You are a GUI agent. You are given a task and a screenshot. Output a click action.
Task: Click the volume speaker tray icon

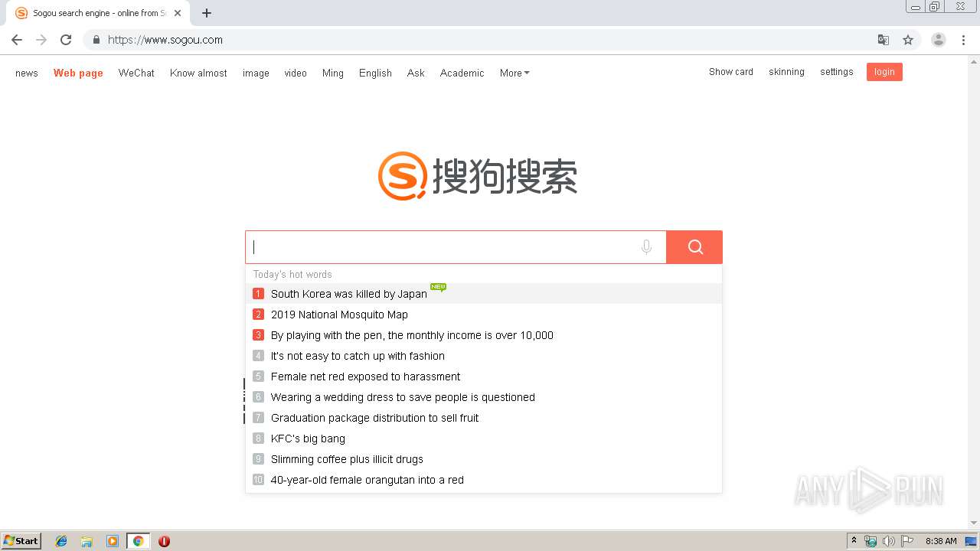point(889,541)
